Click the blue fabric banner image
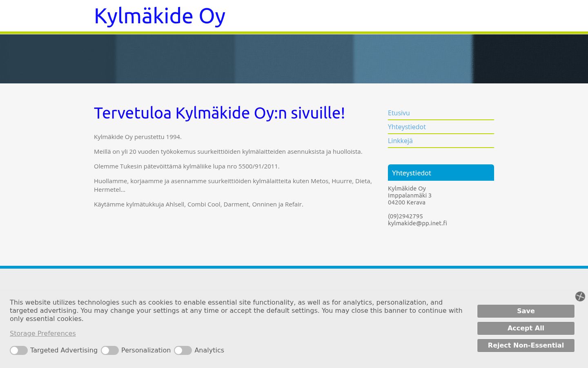Image resolution: width=588 pixels, height=368 pixels. [x=294, y=59]
